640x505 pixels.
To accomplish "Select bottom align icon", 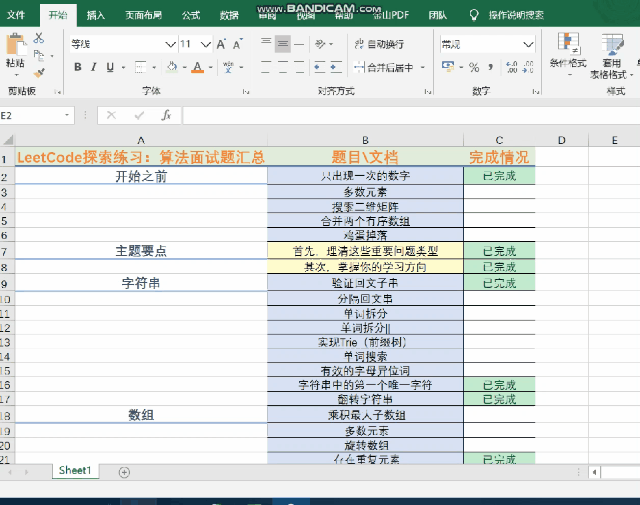I will point(299,44).
